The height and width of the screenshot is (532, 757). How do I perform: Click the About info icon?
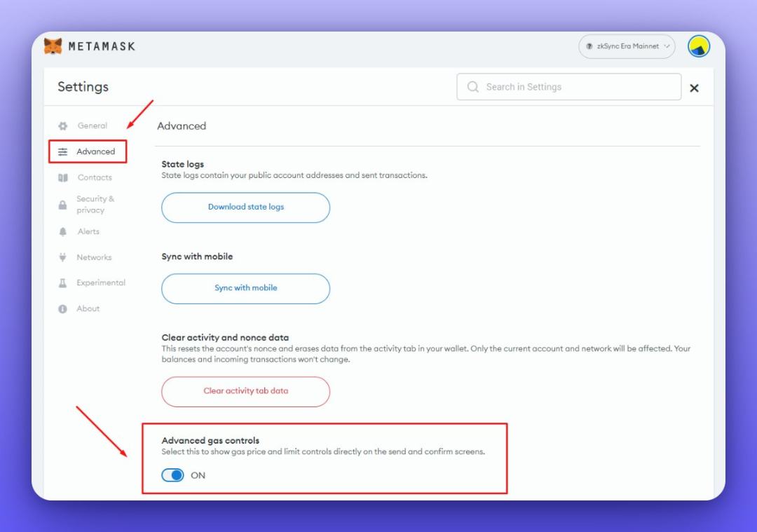[x=62, y=309]
